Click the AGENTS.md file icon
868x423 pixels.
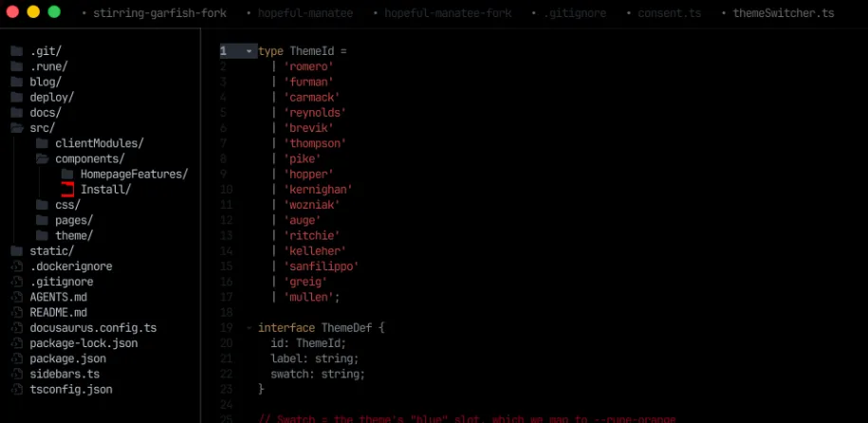point(17,297)
